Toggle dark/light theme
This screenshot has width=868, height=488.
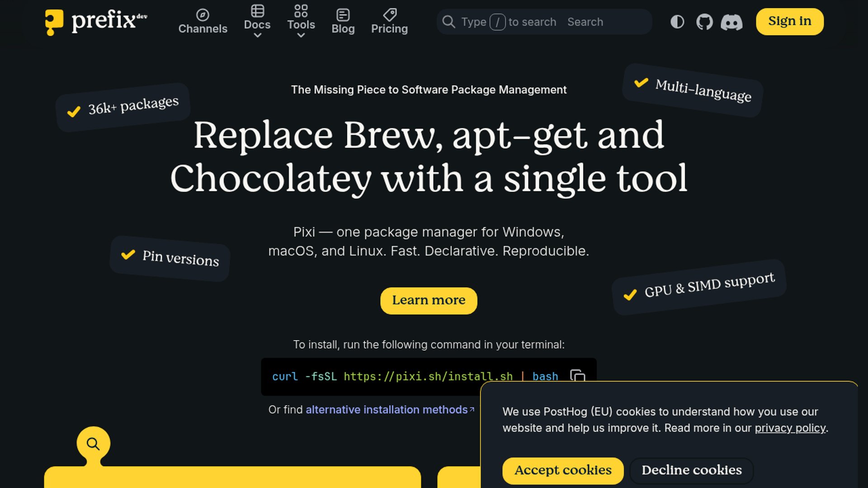[x=677, y=22]
